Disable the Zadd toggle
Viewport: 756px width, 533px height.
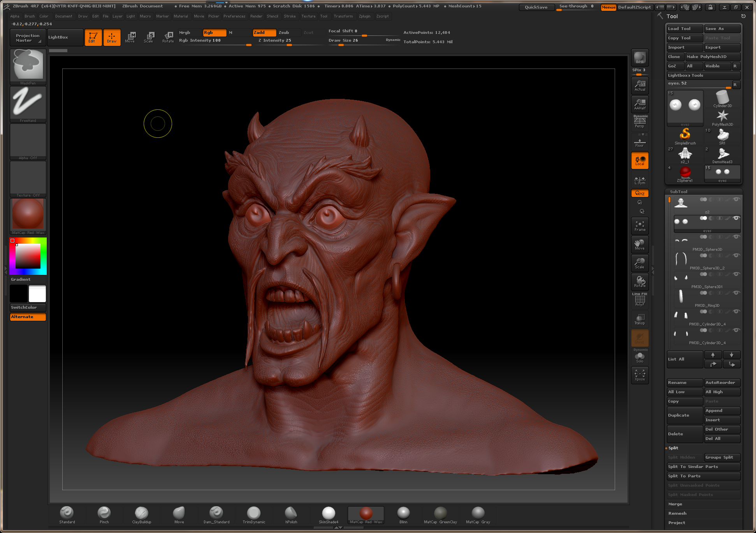tap(264, 33)
